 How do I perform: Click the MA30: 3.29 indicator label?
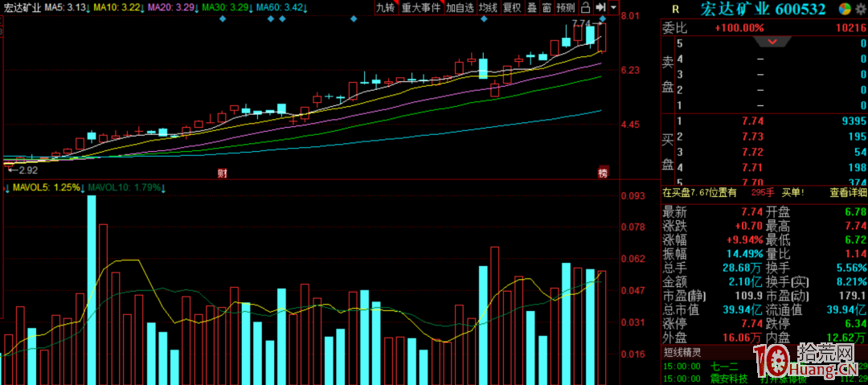pyautogui.click(x=227, y=8)
